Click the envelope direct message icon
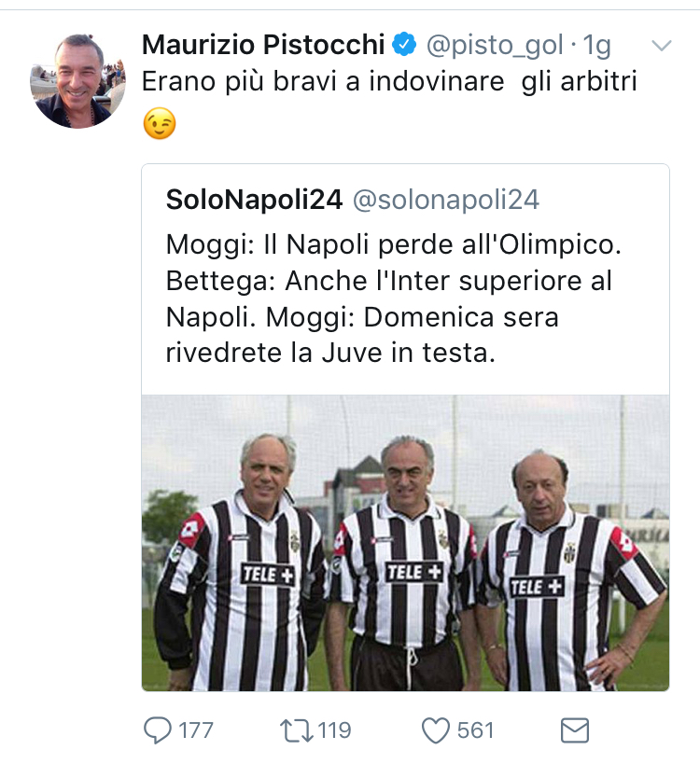 click(x=575, y=730)
